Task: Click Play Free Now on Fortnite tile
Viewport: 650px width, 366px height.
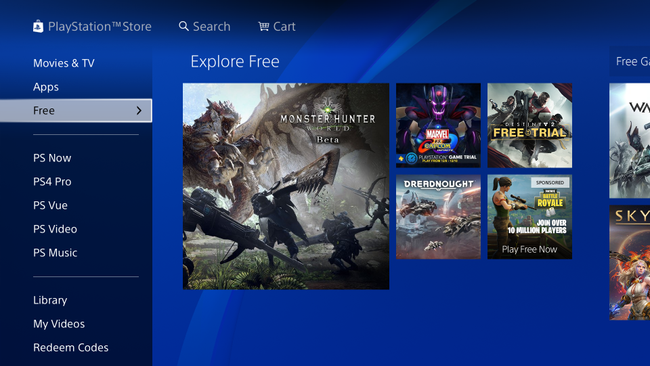Action: coord(529,250)
